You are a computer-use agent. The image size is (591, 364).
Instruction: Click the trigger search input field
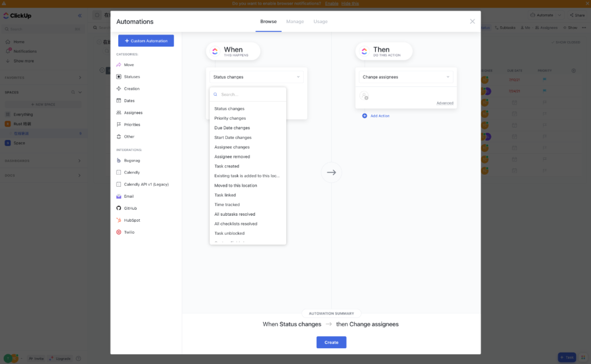pos(249,95)
